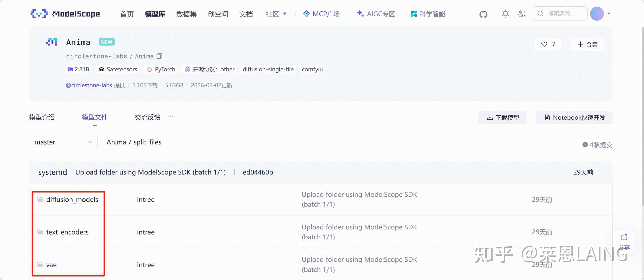Like the model with the heart icon
This screenshot has height=280, width=644.
coord(544,44)
